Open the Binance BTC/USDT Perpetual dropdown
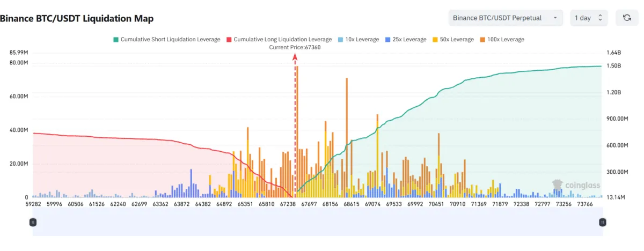 tap(506, 18)
